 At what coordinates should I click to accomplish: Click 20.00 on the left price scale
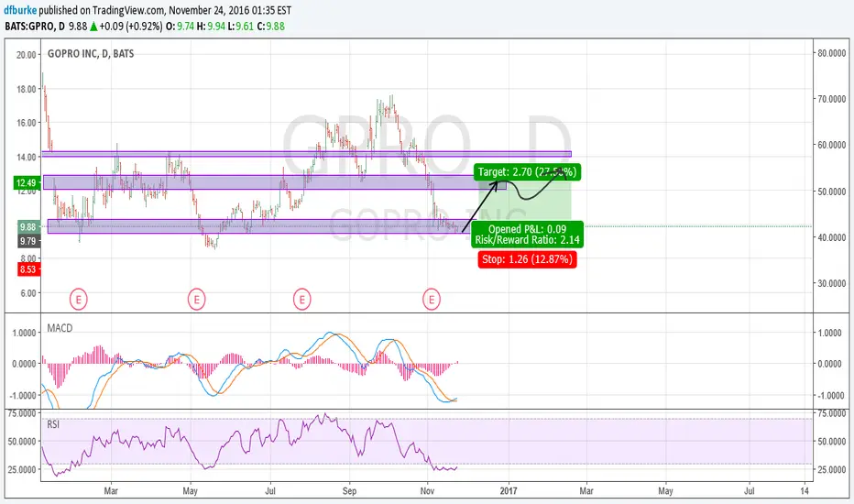27,54
